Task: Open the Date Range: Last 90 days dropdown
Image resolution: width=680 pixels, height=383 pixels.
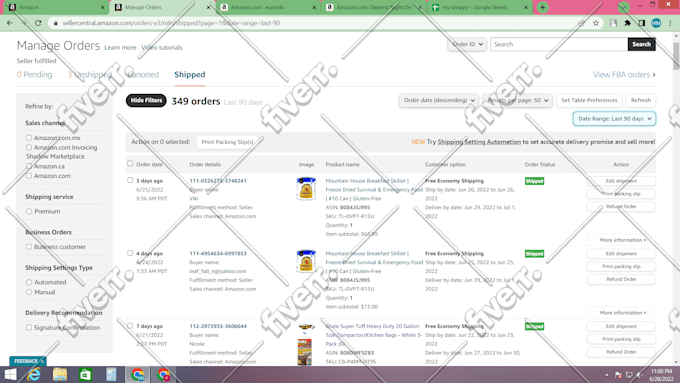Action: (x=614, y=118)
